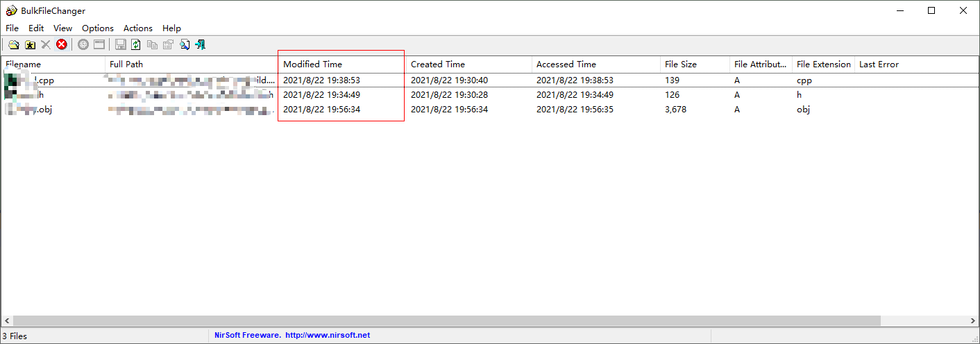Click Modified Time 2021/8/22 19:34:49 cell
This screenshot has height=344, width=980.
point(321,95)
